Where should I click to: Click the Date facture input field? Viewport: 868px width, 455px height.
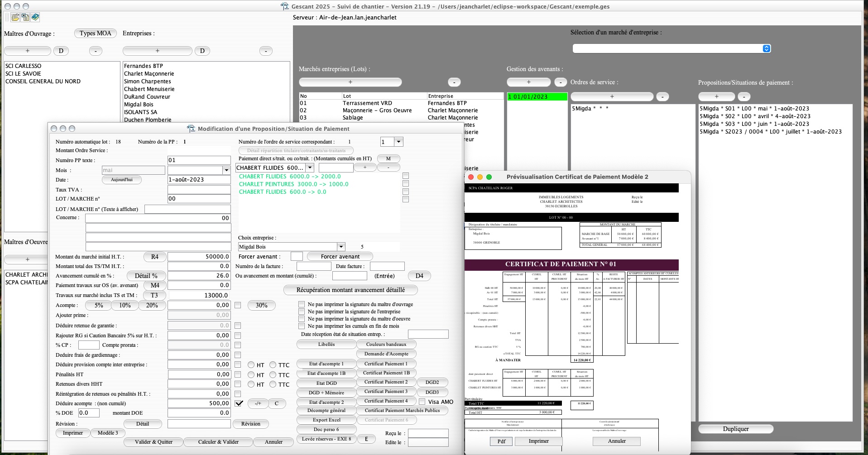click(x=387, y=266)
